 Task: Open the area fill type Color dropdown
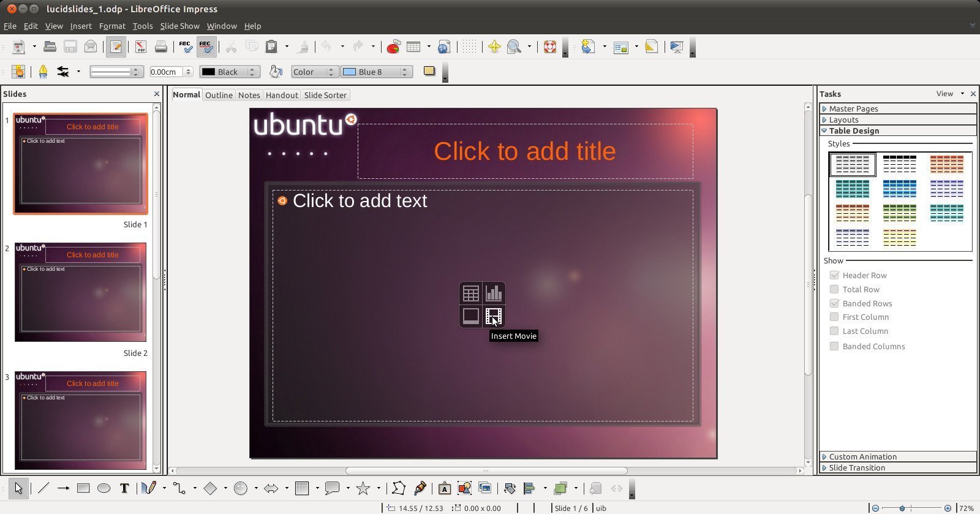coord(315,72)
